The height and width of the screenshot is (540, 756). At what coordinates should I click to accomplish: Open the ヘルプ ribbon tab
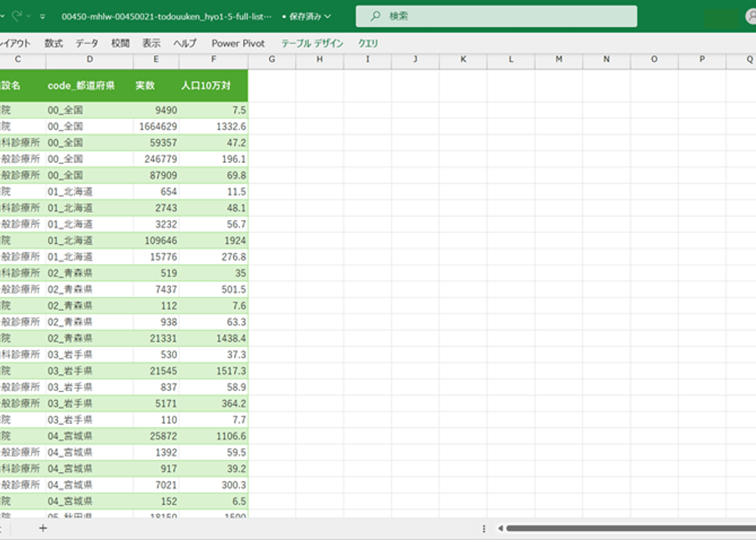pos(185,43)
